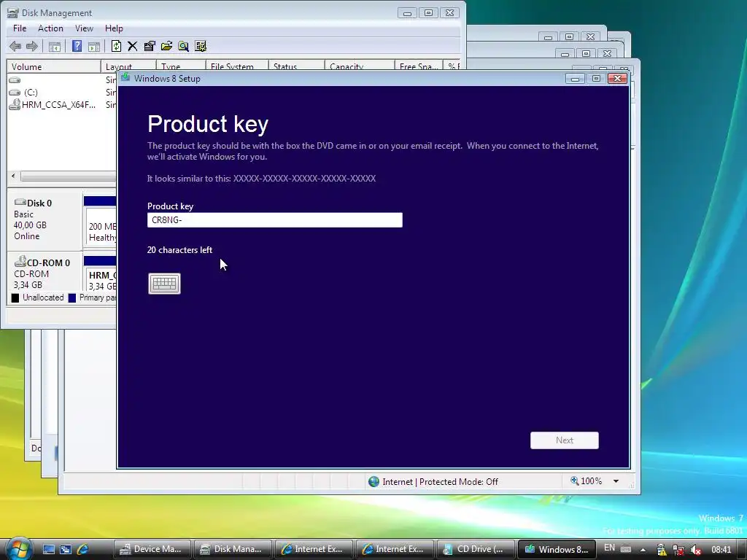Click the settings view icon in toolbar
Image resolution: width=747 pixels, height=560 pixels.
pyautogui.click(x=201, y=46)
